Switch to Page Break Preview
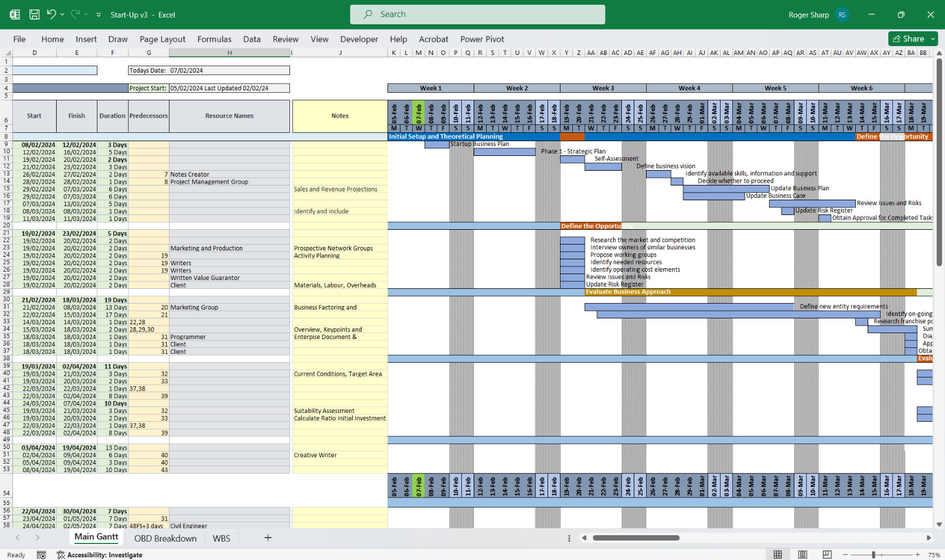Screen dimensions: 945x560 point(827,555)
